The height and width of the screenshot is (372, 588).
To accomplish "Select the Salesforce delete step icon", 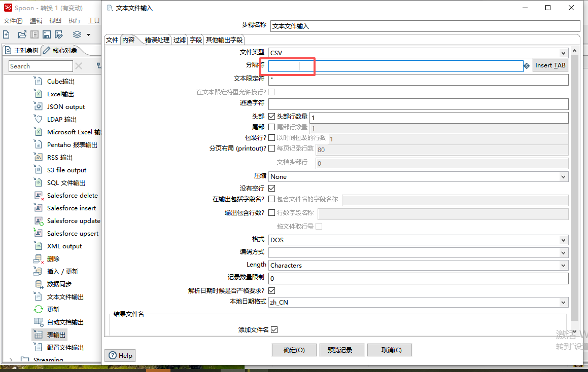I will (x=39, y=195).
